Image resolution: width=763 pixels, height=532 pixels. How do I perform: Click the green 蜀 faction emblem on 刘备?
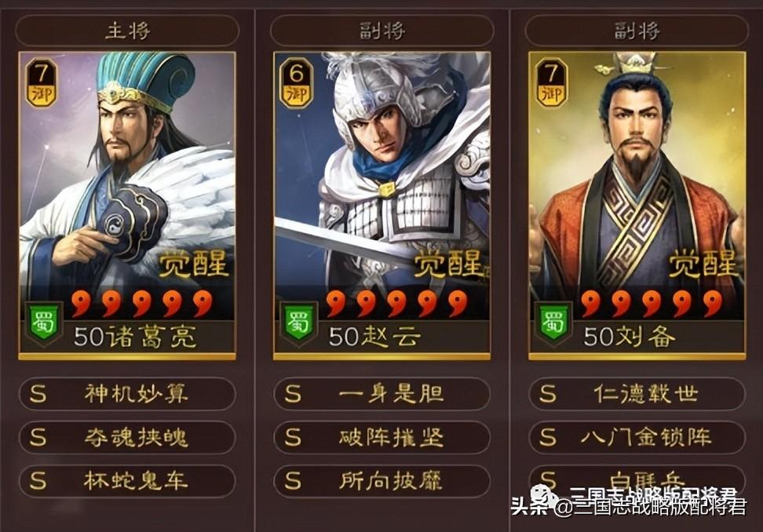tap(553, 323)
